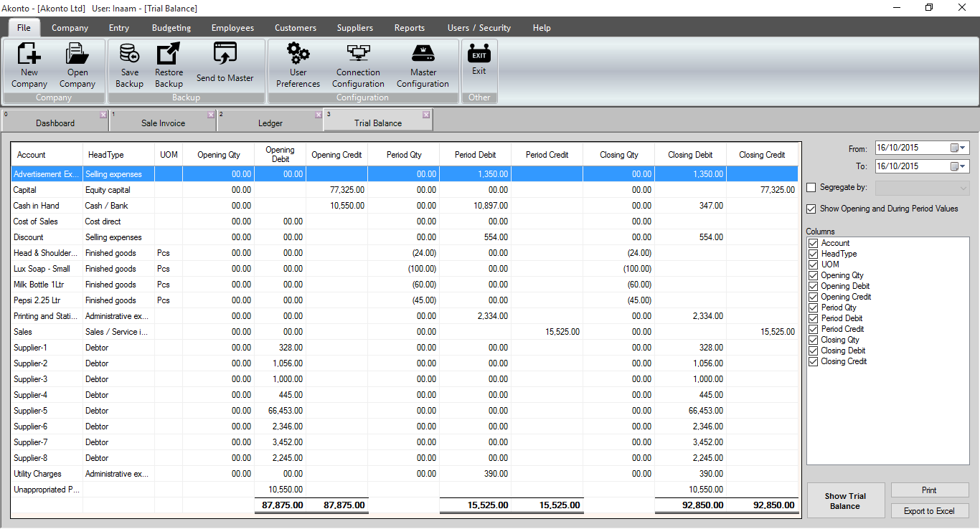The width and height of the screenshot is (980, 529).
Task: Toggle the Closing Credit column checkbox
Action: coord(813,361)
